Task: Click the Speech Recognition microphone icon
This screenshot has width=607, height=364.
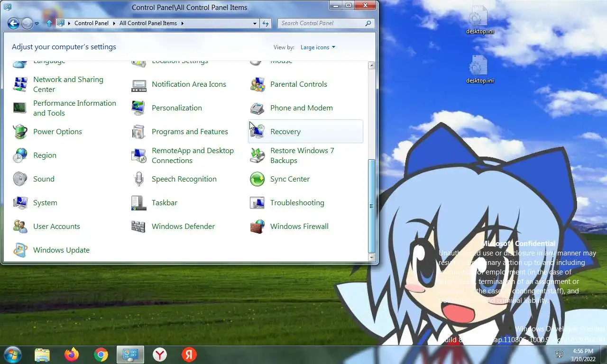Action: coord(138,179)
